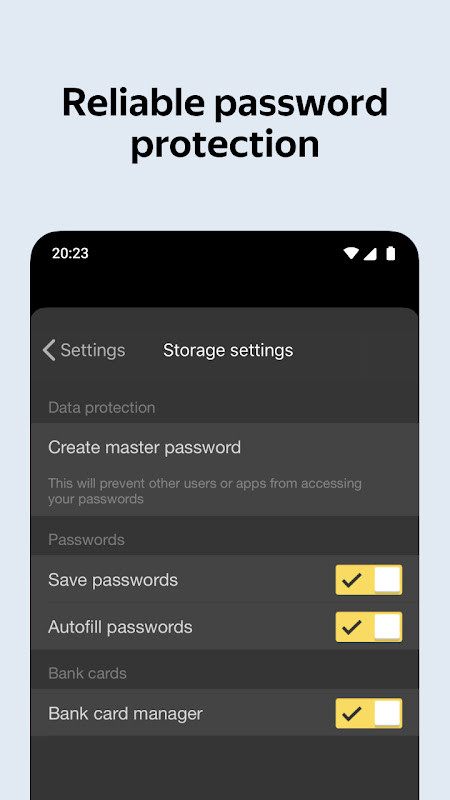Image resolution: width=450 pixels, height=800 pixels.
Task: Select the Autofill passwords row label
Action: tap(120, 627)
